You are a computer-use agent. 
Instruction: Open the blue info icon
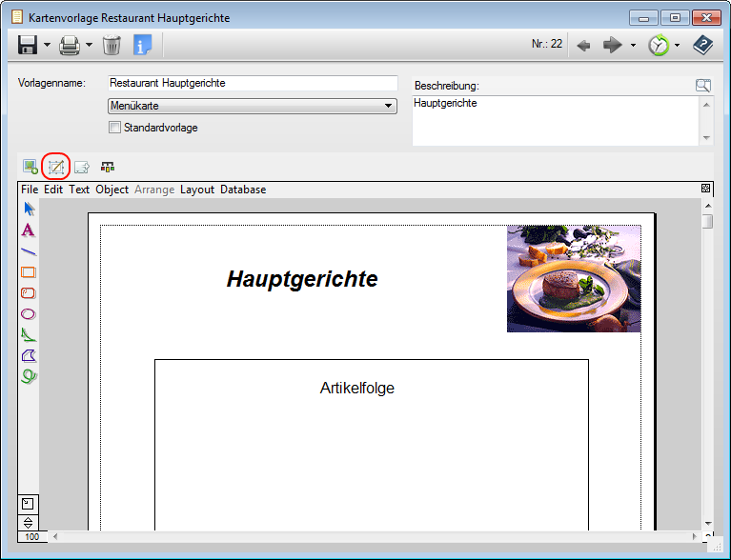pos(142,45)
